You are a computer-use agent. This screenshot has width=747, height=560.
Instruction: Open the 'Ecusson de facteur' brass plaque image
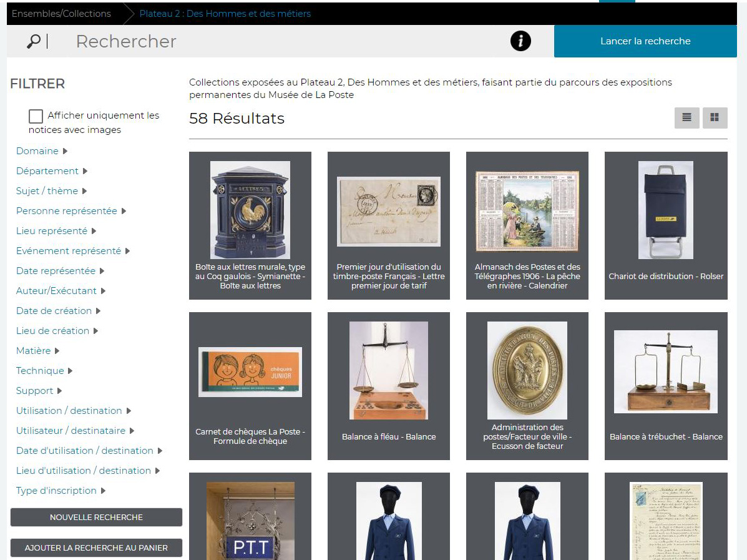coord(527,370)
